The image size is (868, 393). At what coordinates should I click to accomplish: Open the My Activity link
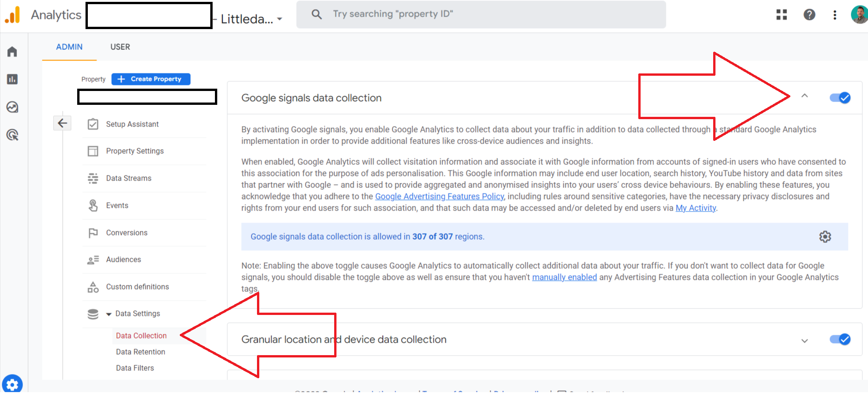click(x=696, y=208)
